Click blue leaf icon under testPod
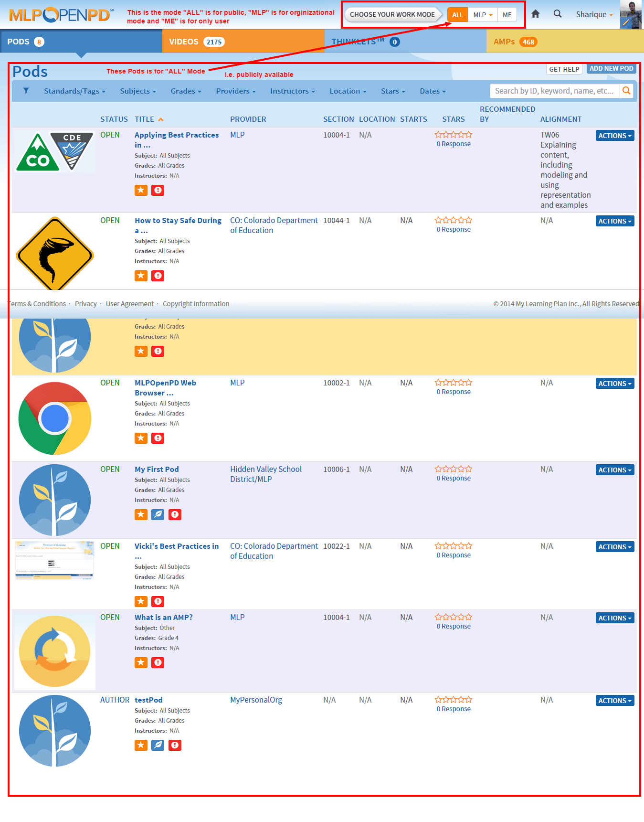The image size is (644, 822). pyautogui.click(x=158, y=745)
